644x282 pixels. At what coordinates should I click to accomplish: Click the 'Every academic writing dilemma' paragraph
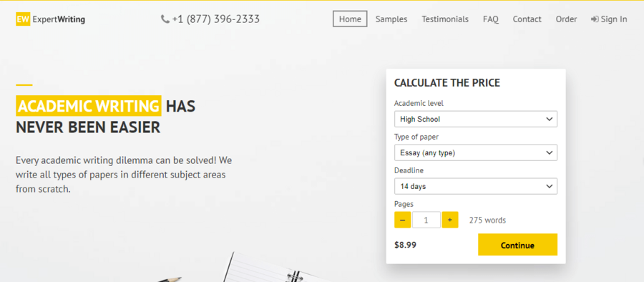coord(124,175)
